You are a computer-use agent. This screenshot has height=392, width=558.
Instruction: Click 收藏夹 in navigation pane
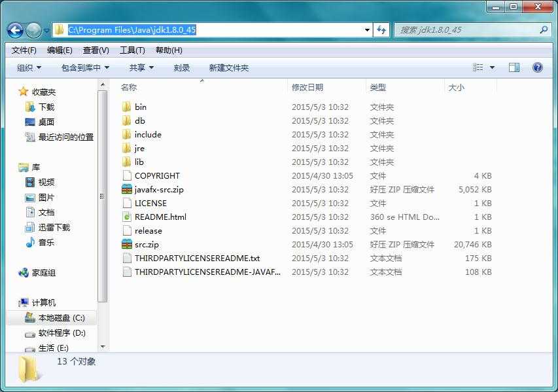[x=43, y=92]
